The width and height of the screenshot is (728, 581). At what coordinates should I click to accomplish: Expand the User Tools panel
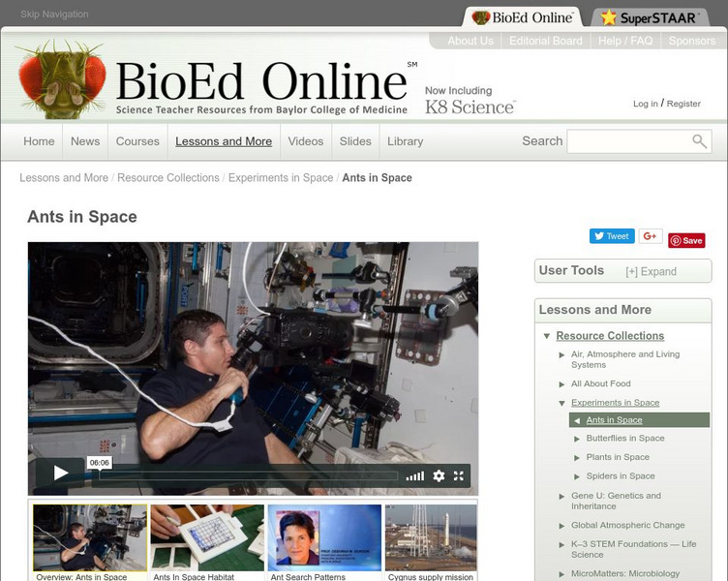(651, 272)
